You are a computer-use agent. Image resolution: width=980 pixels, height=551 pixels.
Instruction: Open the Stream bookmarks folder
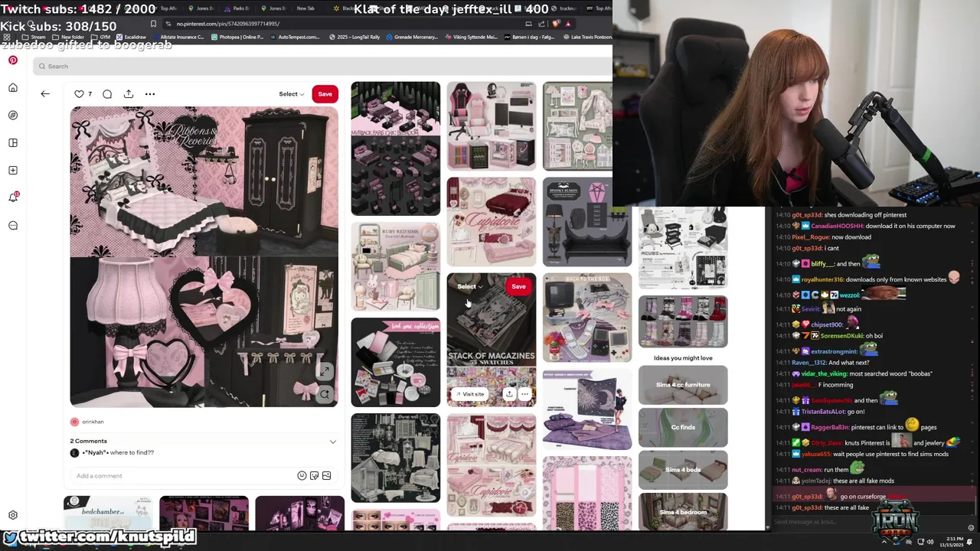click(34, 37)
